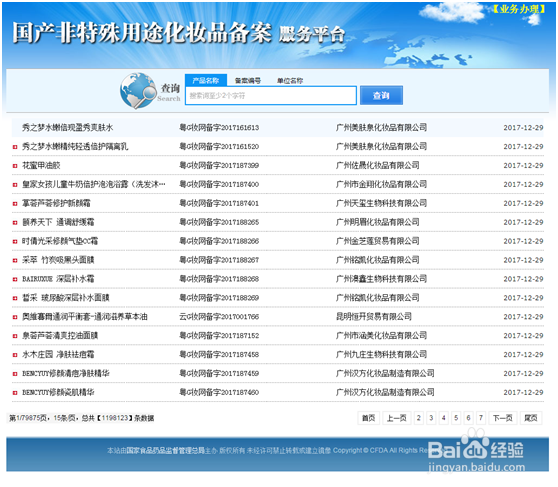558x487 pixels.
Task: Click the blue 查询 search button
Action: pyautogui.click(x=381, y=95)
